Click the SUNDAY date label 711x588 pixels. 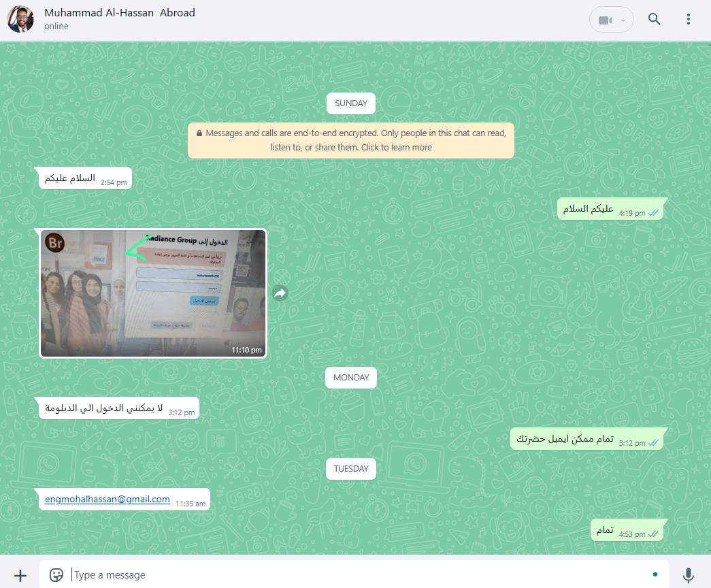click(x=351, y=103)
